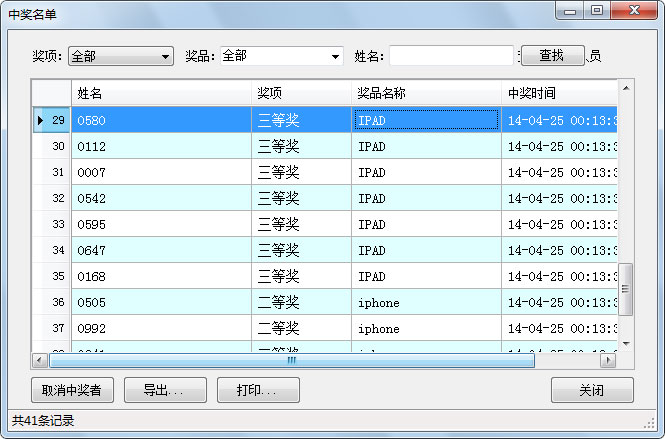Click the horizontal scrollbar thumb
Viewport: 665px width, 439px height.
tap(292, 361)
